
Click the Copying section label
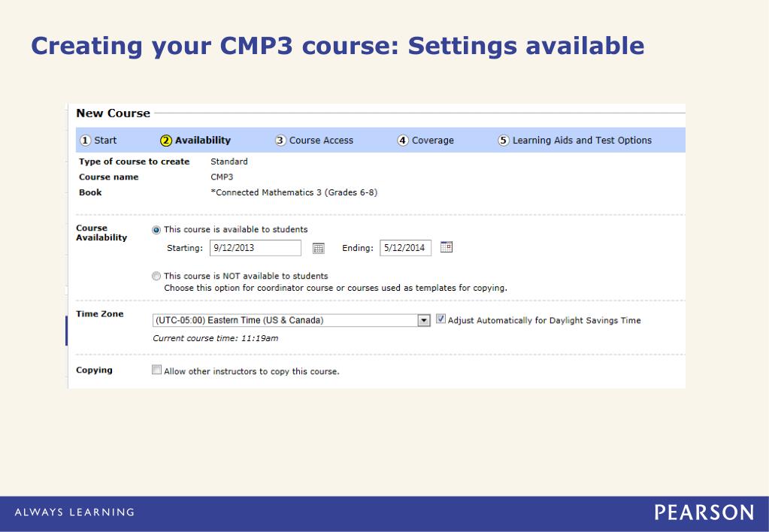click(94, 370)
